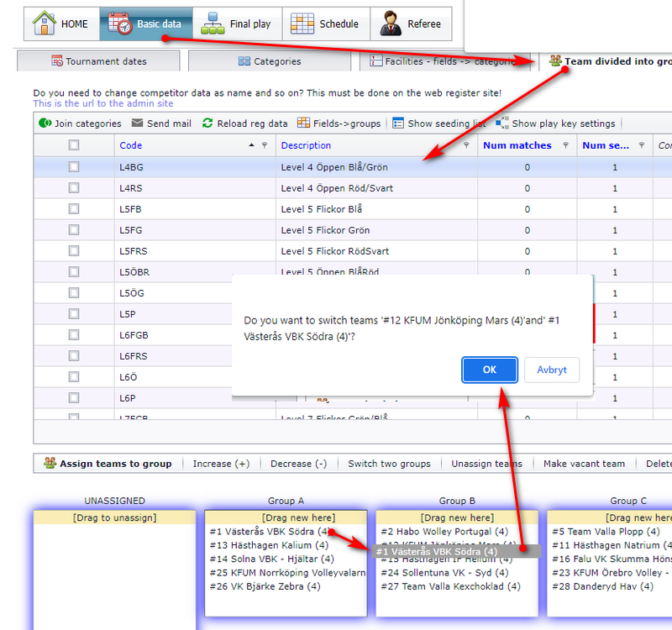The height and width of the screenshot is (630, 672).
Task: Open the Description column filter
Action: tap(466, 145)
